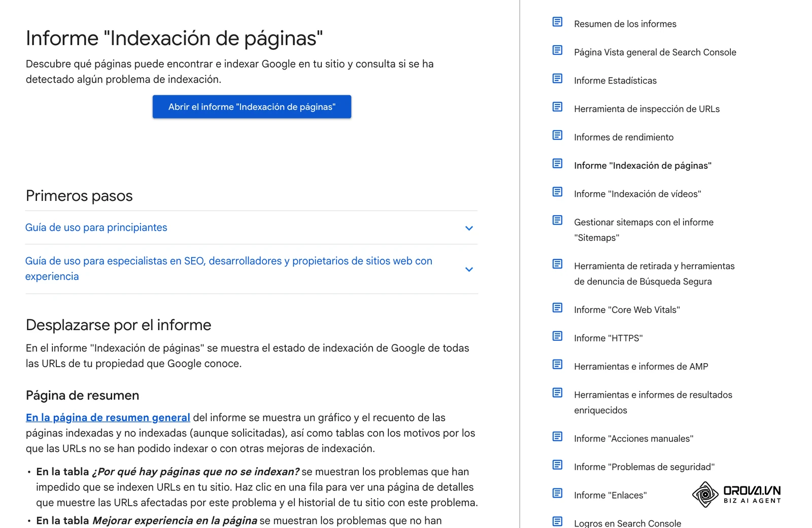This screenshot has height=528, width=812.
Task: Open the Abrir el informe "Indexación de páginas" button
Action: tap(252, 107)
